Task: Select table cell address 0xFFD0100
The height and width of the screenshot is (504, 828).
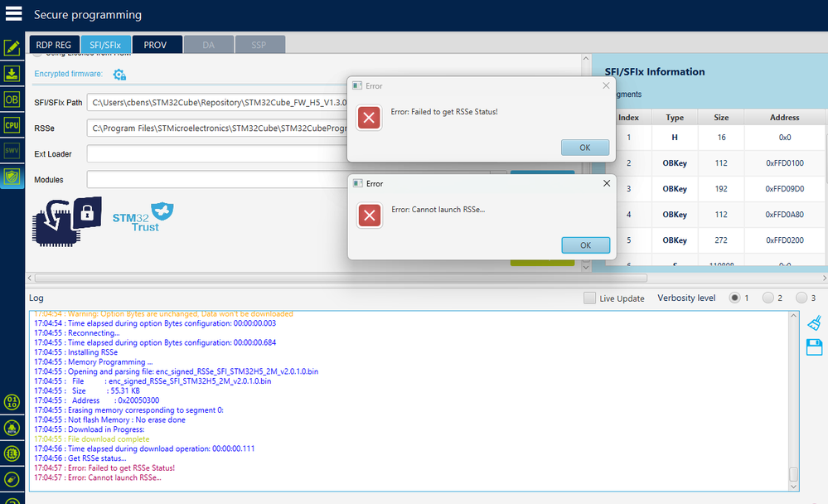Action: tap(785, 163)
